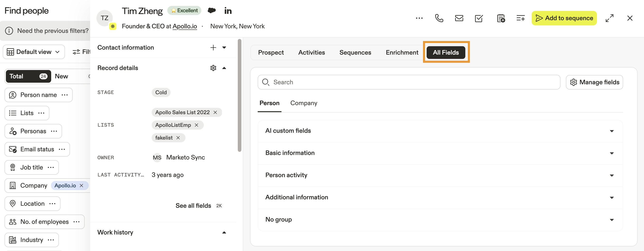Open the more actions ellipsis in header

(419, 18)
